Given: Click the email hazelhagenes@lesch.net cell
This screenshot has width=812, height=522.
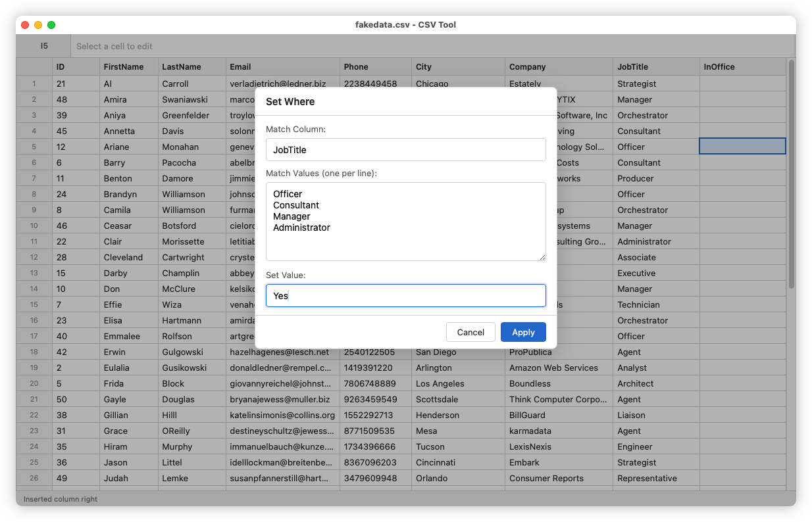Looking at the screenshot, I should (284, 352).
